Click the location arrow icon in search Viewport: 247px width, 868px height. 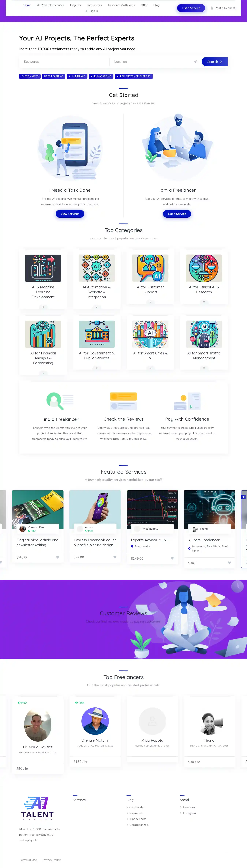tap(195, 62)
